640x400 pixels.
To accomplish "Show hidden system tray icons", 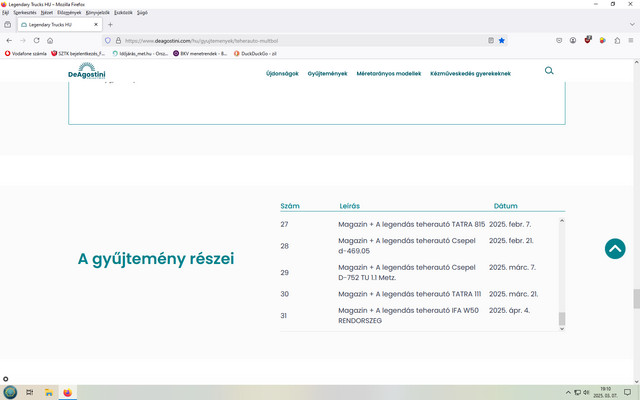I will (568, 393).
